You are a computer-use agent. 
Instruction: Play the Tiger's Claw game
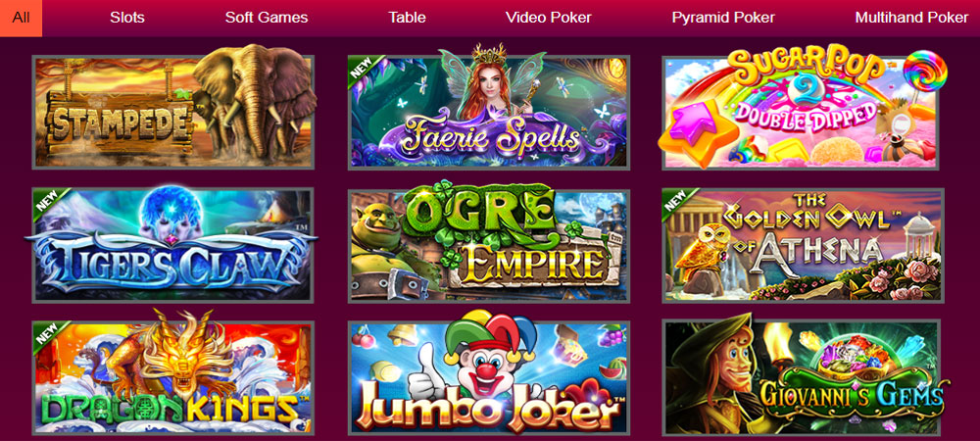tap(173, 245)
